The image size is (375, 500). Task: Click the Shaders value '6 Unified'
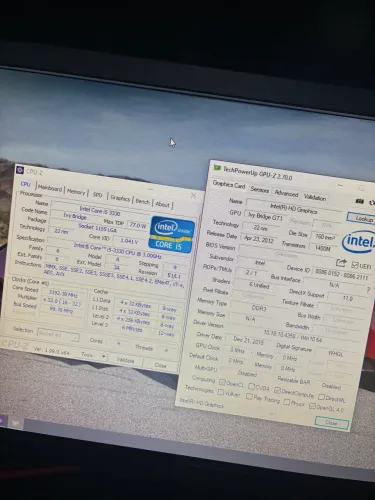pyautogui.click(x=259, y=285)
